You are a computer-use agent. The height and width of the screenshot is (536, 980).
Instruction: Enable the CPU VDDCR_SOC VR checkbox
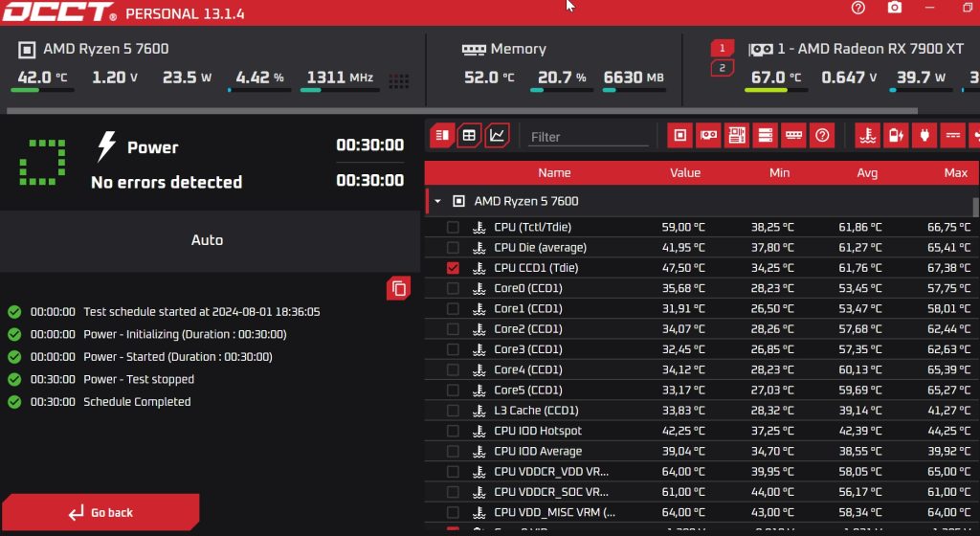pos(453,492)
